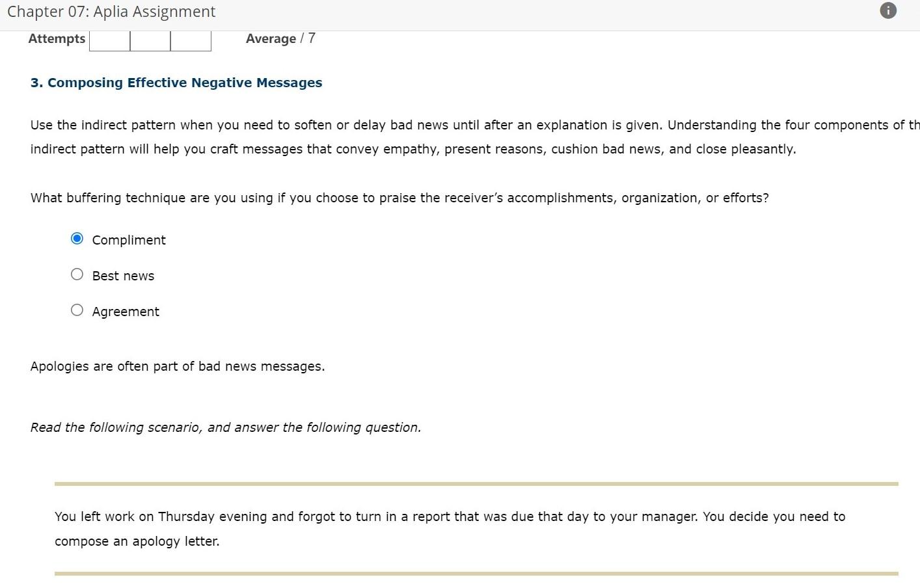Select the Best news radio button
The height and width of the screenshot is (588, 920).
(x=77, y=274)
